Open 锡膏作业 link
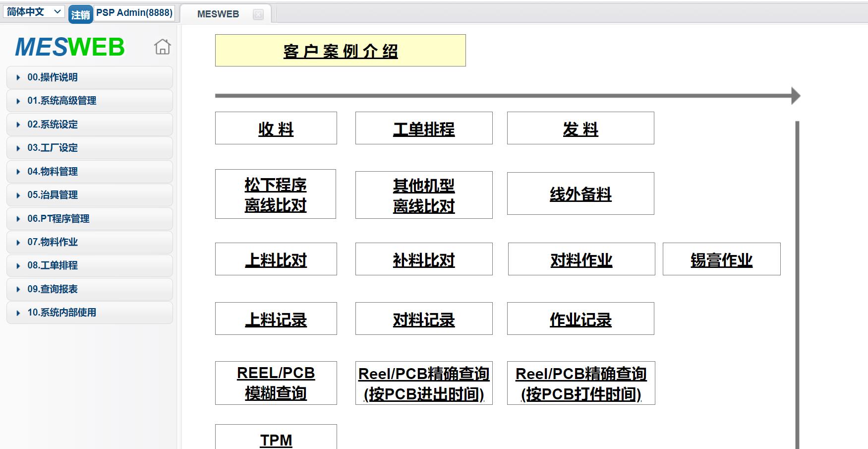The height and width of the screenshot is (449, 868). (x=722, y=259)
